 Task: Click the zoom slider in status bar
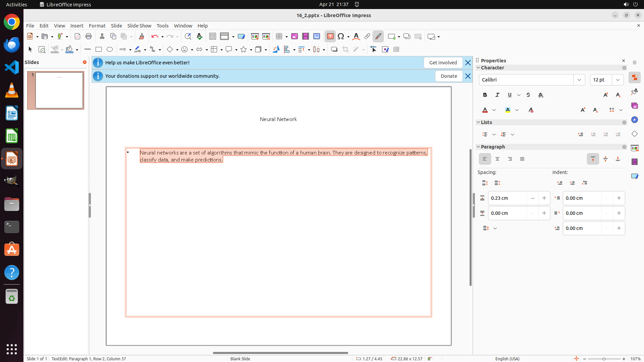pyautogui.click(x=604, y=359)
